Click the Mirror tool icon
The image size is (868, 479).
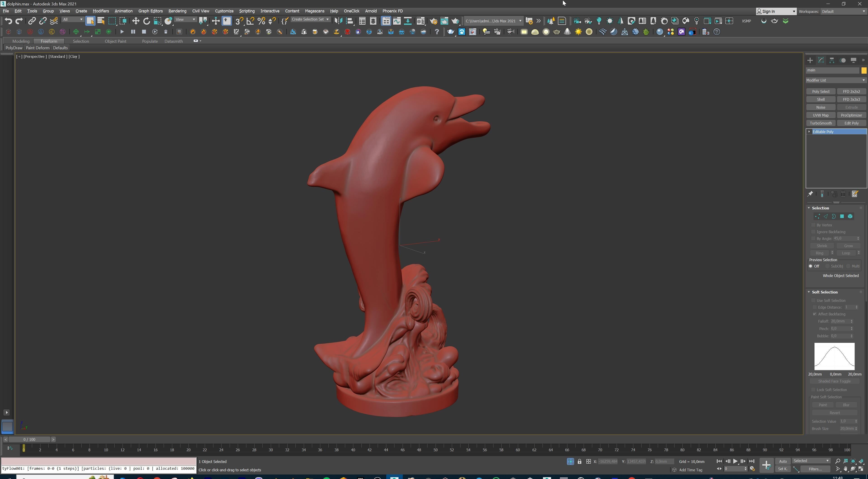338,21
